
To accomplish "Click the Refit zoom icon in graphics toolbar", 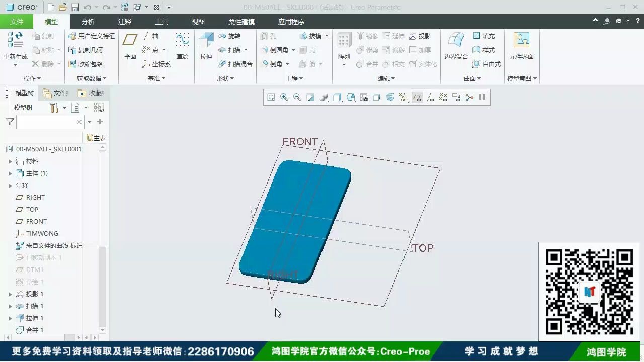I will (x=271, y=97).
